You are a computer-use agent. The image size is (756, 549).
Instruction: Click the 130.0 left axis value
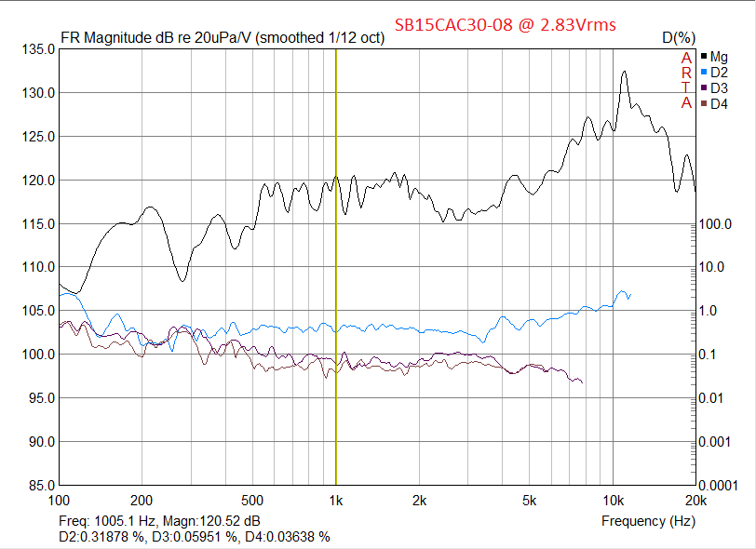coord(38,92)
